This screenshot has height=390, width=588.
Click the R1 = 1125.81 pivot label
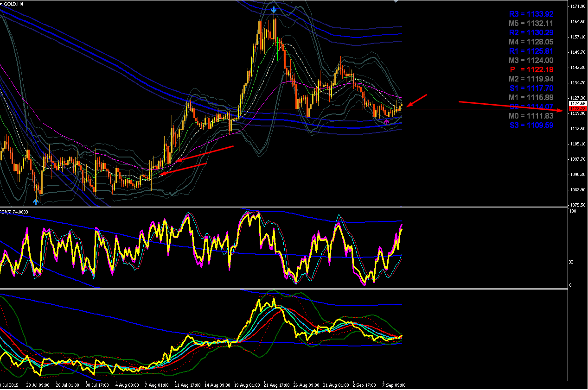point(531,51)
